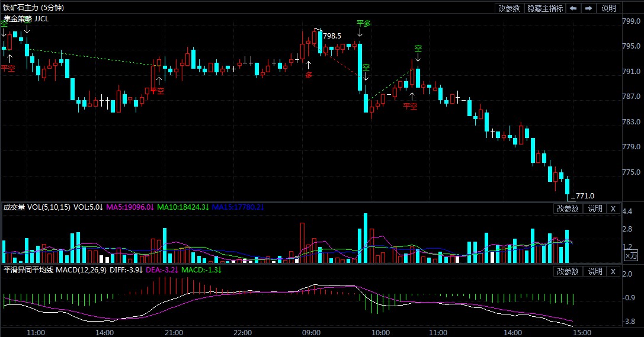Click the left arrow navigation icon

pyautogui.click(x=573, y=8)
